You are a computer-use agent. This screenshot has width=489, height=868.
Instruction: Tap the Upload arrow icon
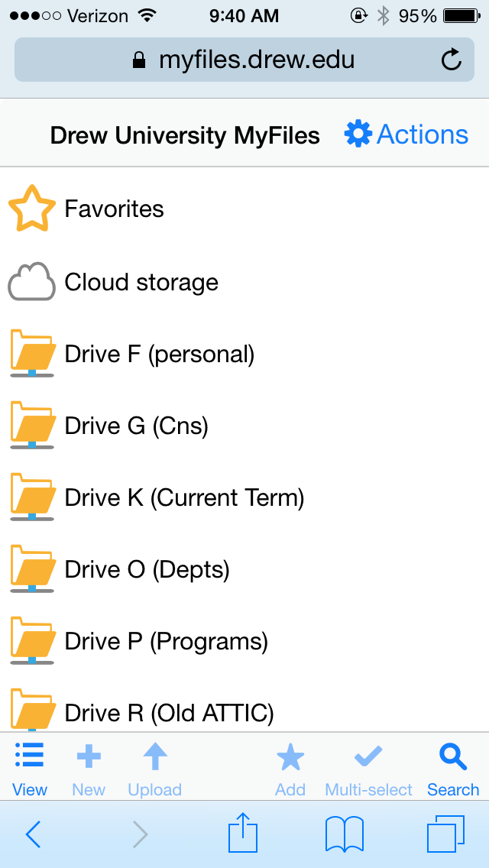[x=154, y=755]
